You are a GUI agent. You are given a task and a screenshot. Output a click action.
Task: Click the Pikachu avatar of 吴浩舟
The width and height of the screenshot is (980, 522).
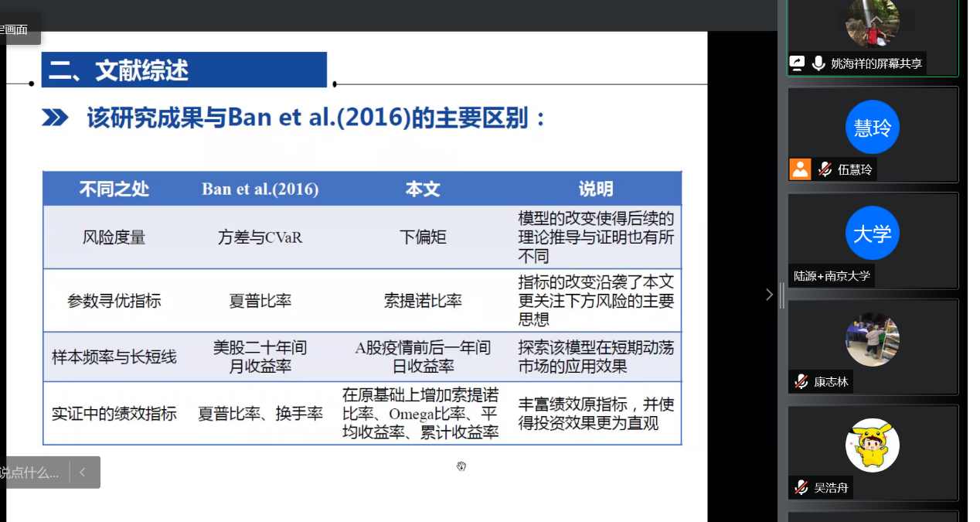point(872,445)
